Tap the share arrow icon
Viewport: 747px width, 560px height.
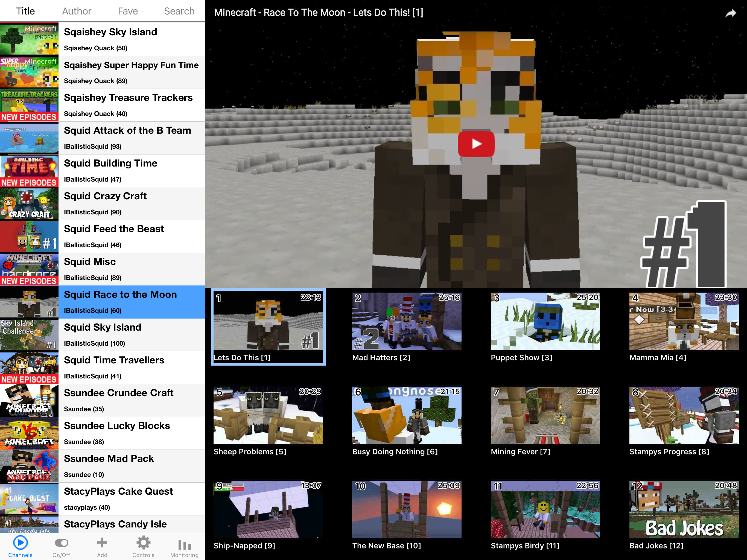(x=730, y=13)
